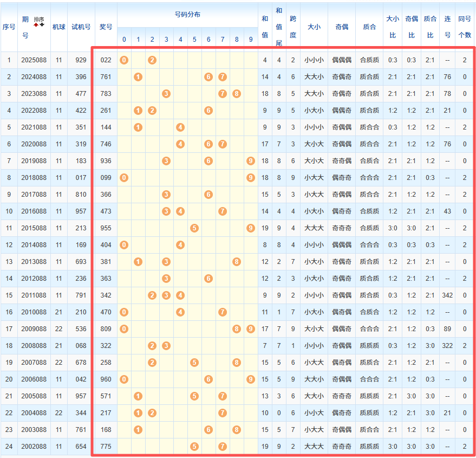476x458 pixels.
Task: Click the 跨度 column header
Action: pyautogui.click(x=293, y=27)
